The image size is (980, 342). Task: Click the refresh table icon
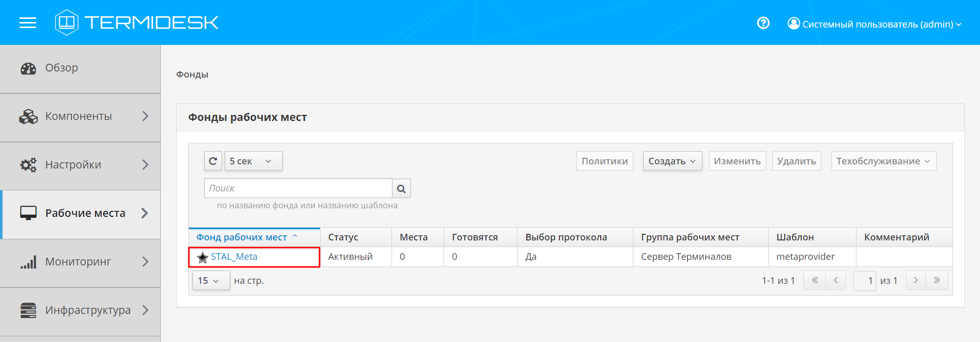point(213,161)
